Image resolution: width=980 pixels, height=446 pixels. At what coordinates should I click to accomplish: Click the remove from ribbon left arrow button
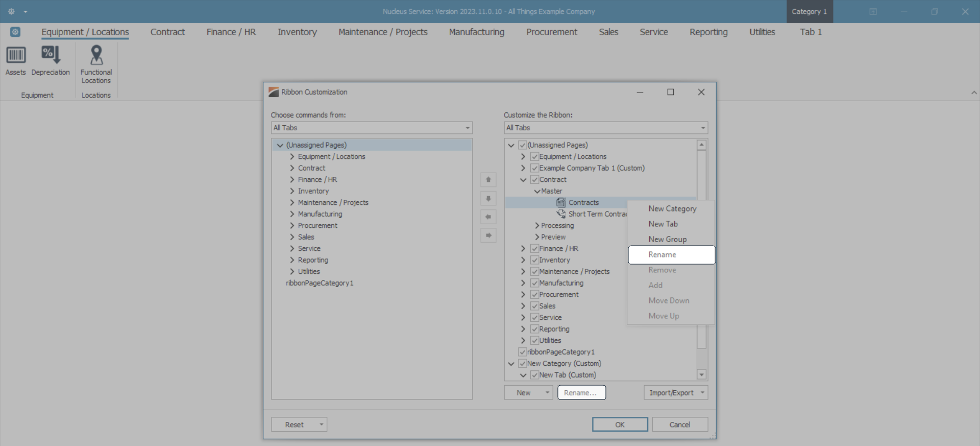(488, 217)
